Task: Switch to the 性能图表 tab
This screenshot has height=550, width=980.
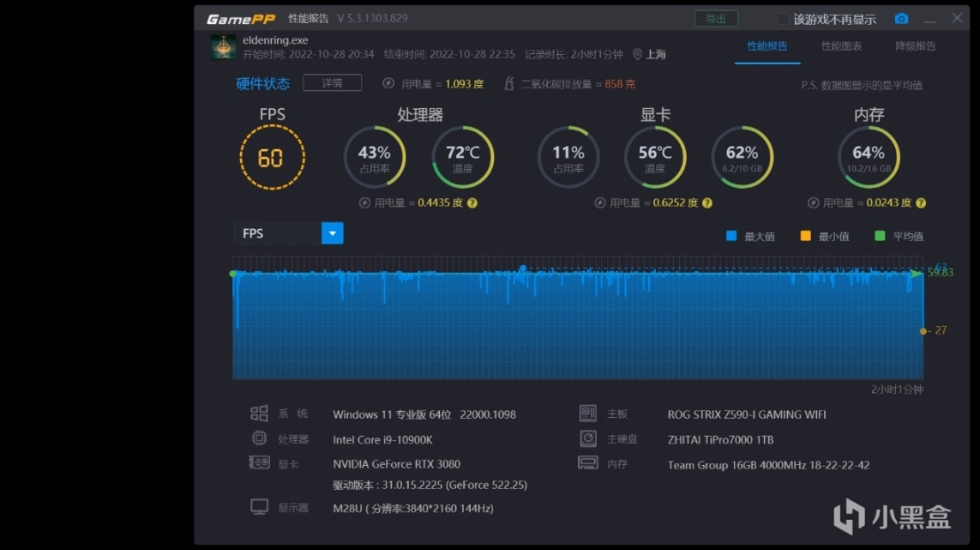Action: (841, 46)
